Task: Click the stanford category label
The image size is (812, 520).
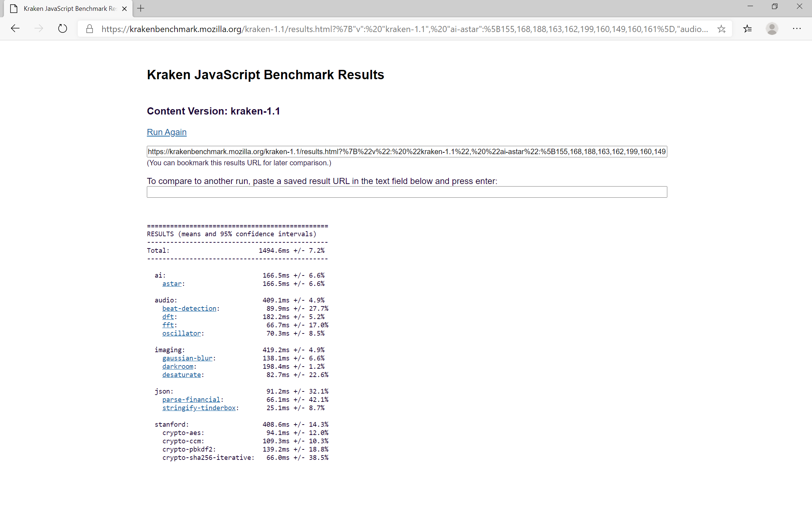Action: pos(172,425)
